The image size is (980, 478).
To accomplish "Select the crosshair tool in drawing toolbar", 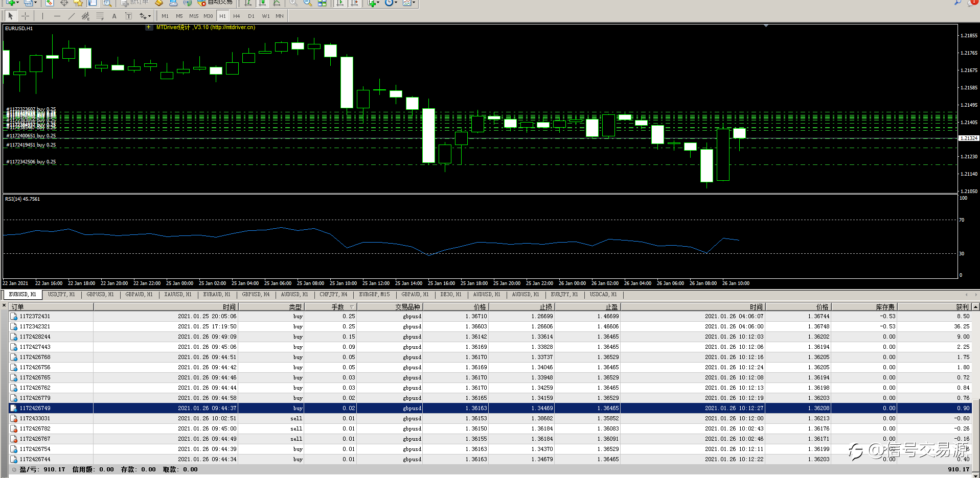I will [x=25, y=16].
